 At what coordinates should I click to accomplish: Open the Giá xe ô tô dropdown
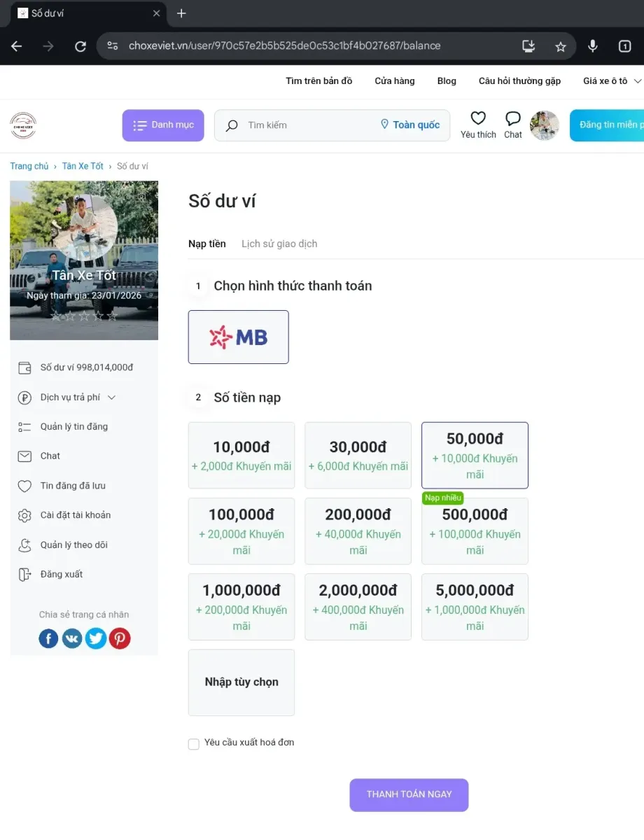[612, 81]
